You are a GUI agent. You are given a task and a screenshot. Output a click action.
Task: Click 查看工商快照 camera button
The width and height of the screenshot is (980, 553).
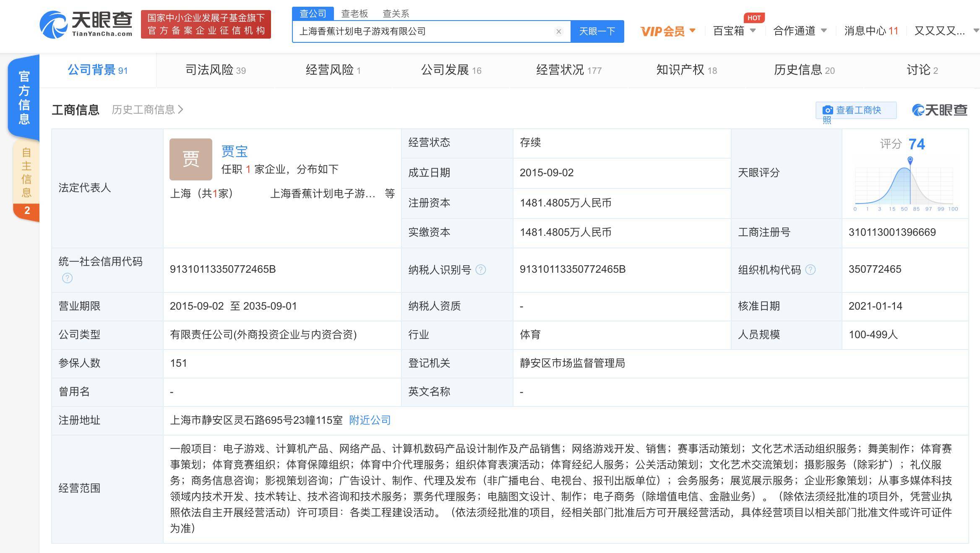click(856, 110)
